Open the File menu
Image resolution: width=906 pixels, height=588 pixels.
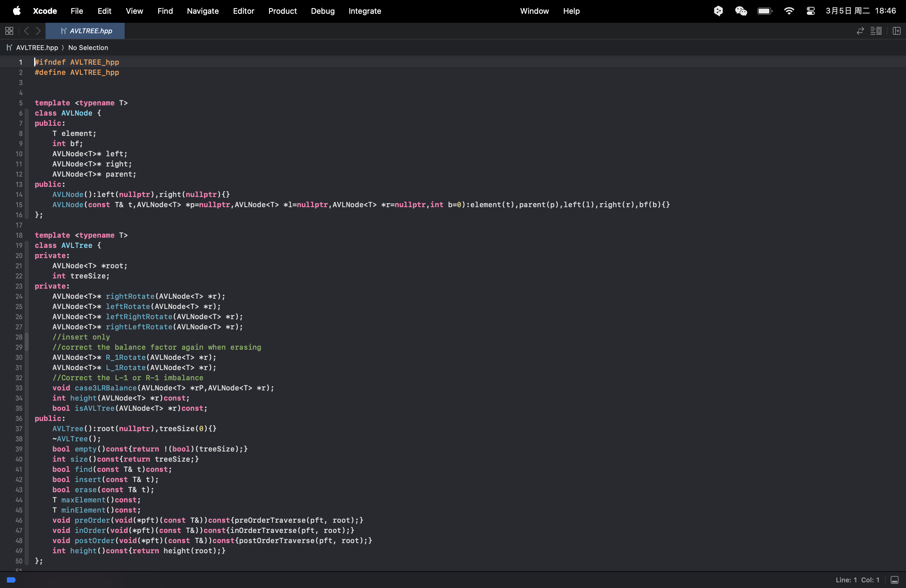[76, 11]
